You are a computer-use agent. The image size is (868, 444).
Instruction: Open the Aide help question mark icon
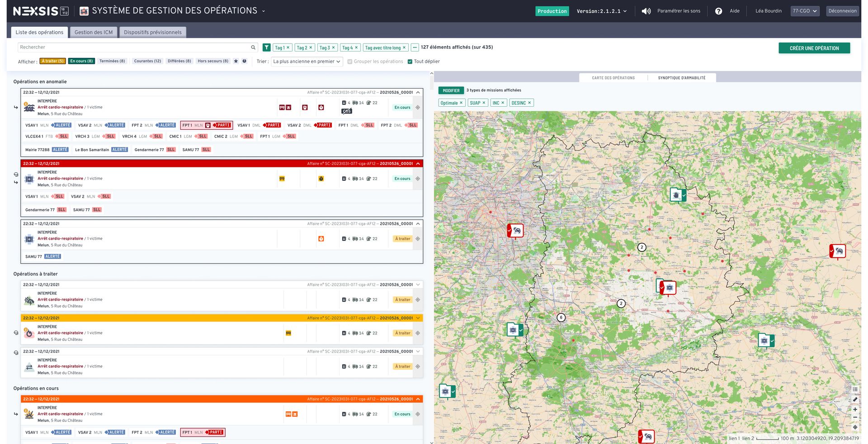718,11
